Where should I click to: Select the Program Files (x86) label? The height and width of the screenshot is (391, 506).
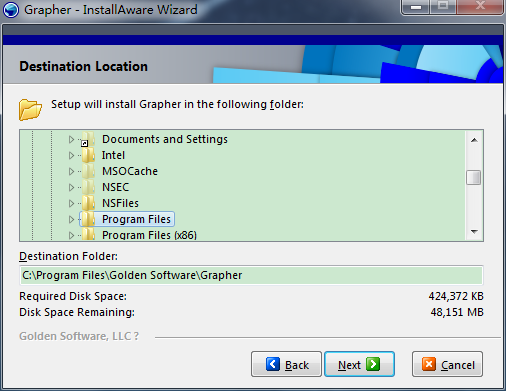(x=149, y=235)
